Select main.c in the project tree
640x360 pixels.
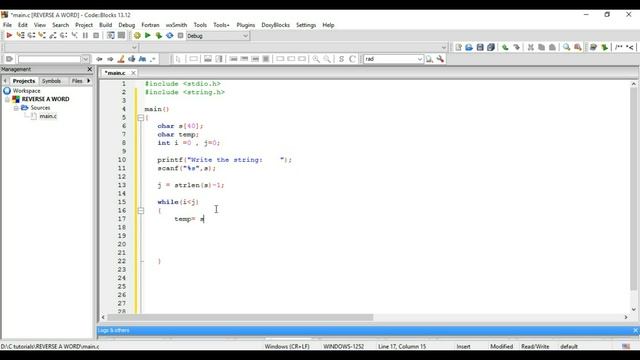pyautogui.click(x=48, y=116)
